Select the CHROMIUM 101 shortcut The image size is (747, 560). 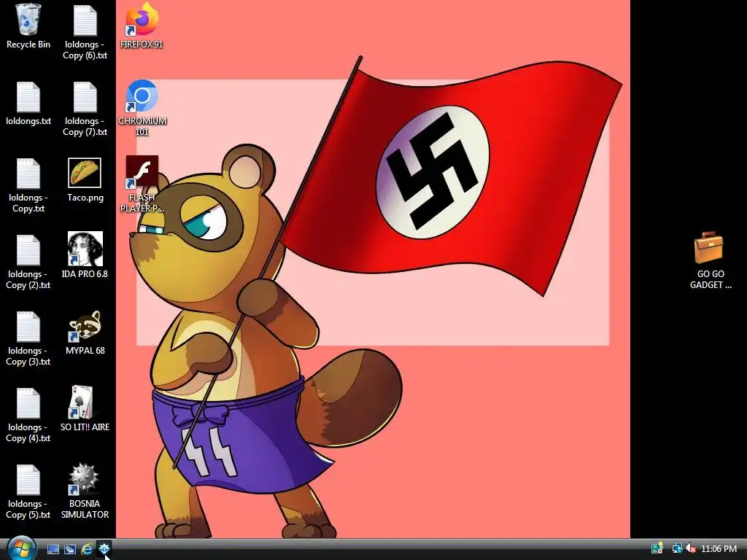pos(142,96)
